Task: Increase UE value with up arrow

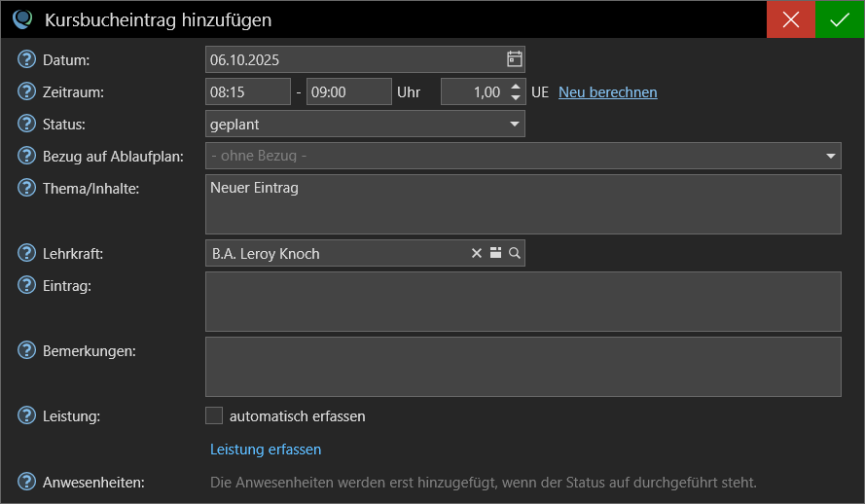Action: pyautogui.click(x=516, y=87)
